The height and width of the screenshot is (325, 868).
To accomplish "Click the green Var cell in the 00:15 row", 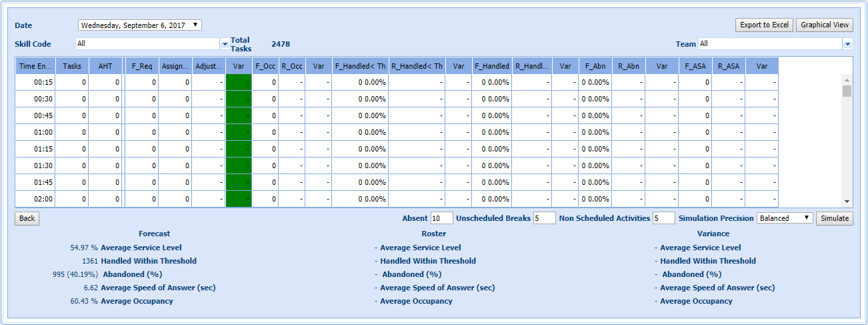I will (239, 82).
